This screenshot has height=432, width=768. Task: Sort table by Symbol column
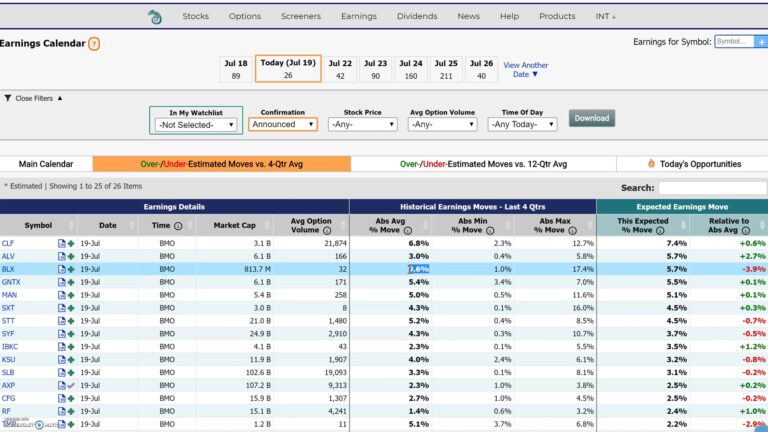pos(38,225)
